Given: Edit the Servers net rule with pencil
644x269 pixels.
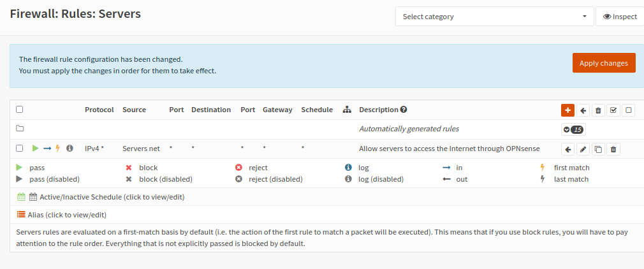Looking at the screenshot, I should pos(583,149).
